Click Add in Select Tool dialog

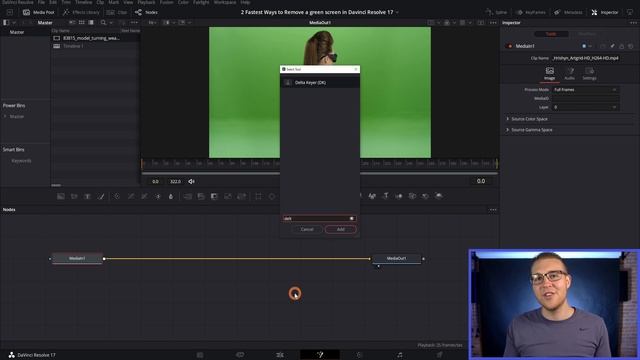point(341,229)
